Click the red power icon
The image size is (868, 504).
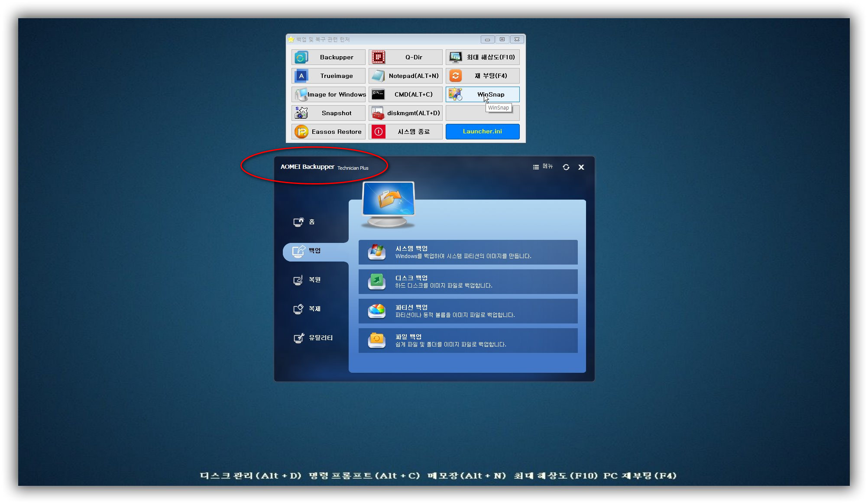[379, 132]
